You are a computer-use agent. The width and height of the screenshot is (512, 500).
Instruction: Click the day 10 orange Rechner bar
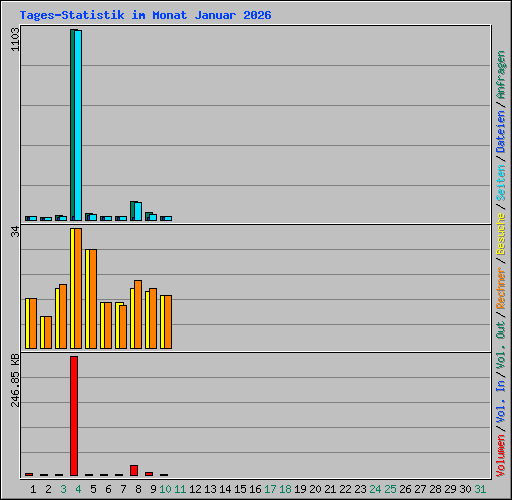tap(168, 322)
